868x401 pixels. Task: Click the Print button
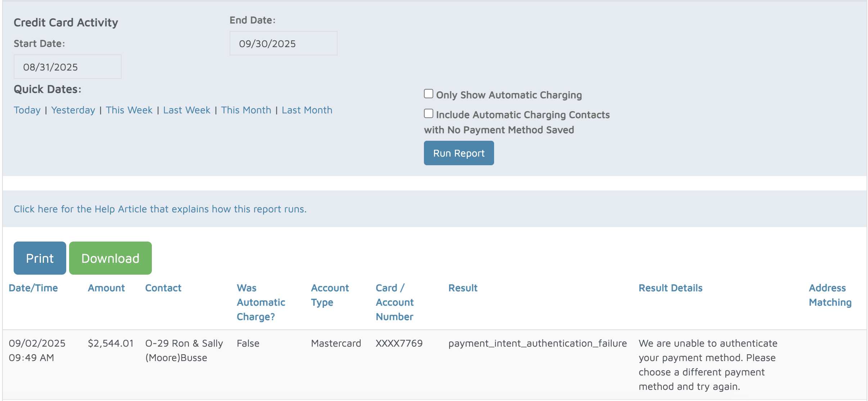[40, 258]
